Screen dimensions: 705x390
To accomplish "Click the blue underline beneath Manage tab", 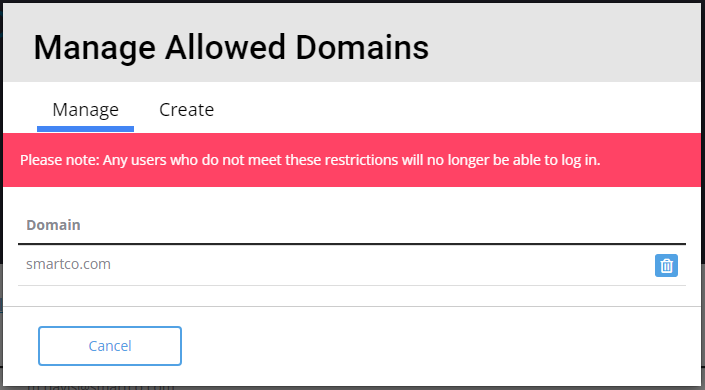I will click(x=85, y=129).
